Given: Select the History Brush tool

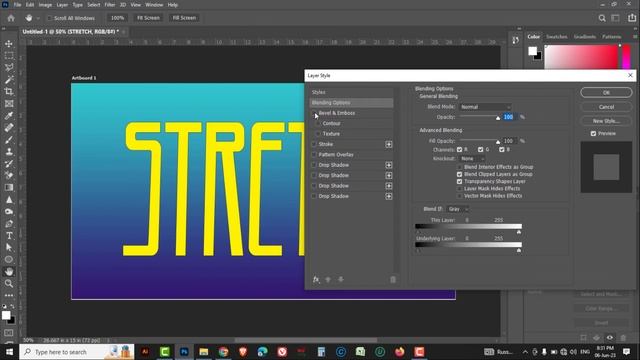Looking at the screenshot, I should coord(9,164).
